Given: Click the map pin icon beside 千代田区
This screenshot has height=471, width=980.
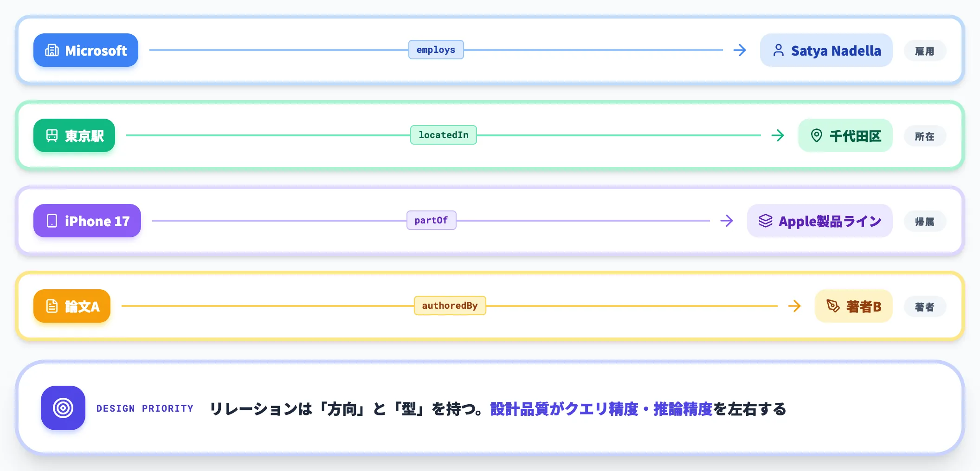Looking at the screenshot, I should point(817,135).
